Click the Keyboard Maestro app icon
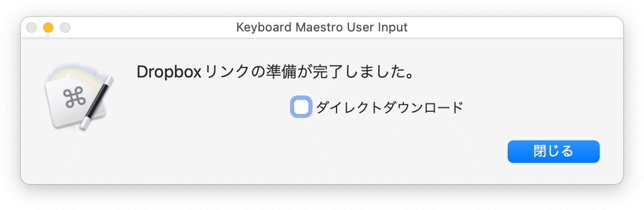Image resolution: width=644 pixels, height=210 pixels. pyautogui.click(x=79, y=97)
